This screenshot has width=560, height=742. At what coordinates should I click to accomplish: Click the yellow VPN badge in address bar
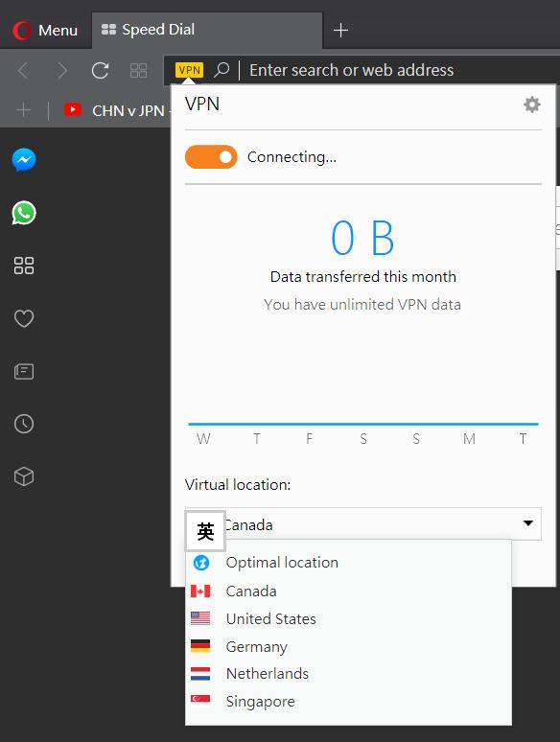point(189,70)
